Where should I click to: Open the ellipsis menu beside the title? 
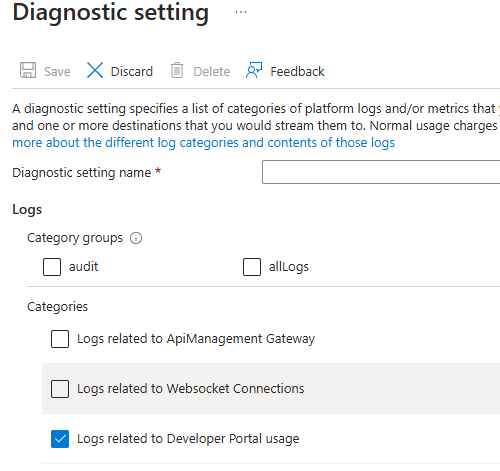241,12
